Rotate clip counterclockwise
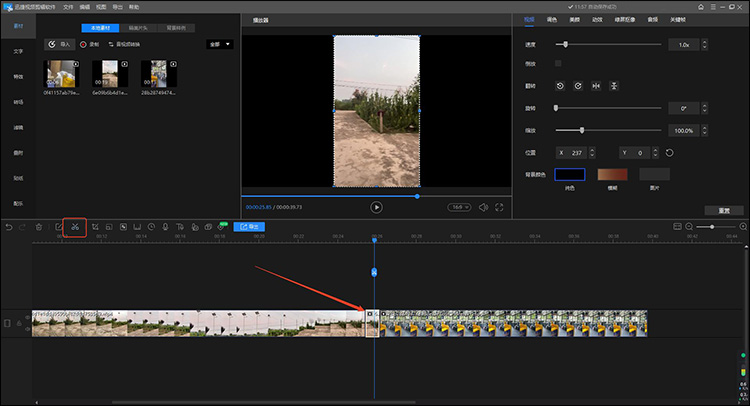Screen dimensions: 750x406 (x=560, y=86)
